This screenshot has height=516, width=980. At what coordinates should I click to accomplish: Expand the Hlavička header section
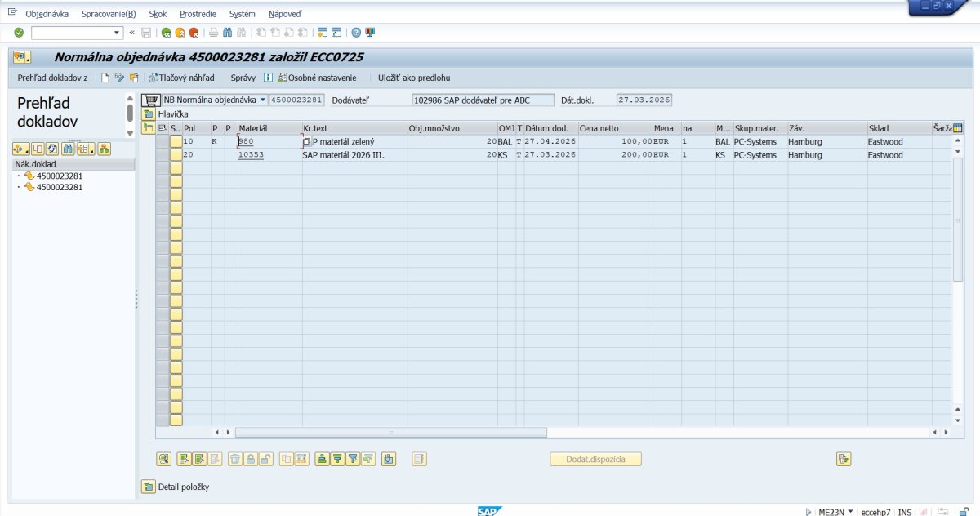click(x=148, y=114)
